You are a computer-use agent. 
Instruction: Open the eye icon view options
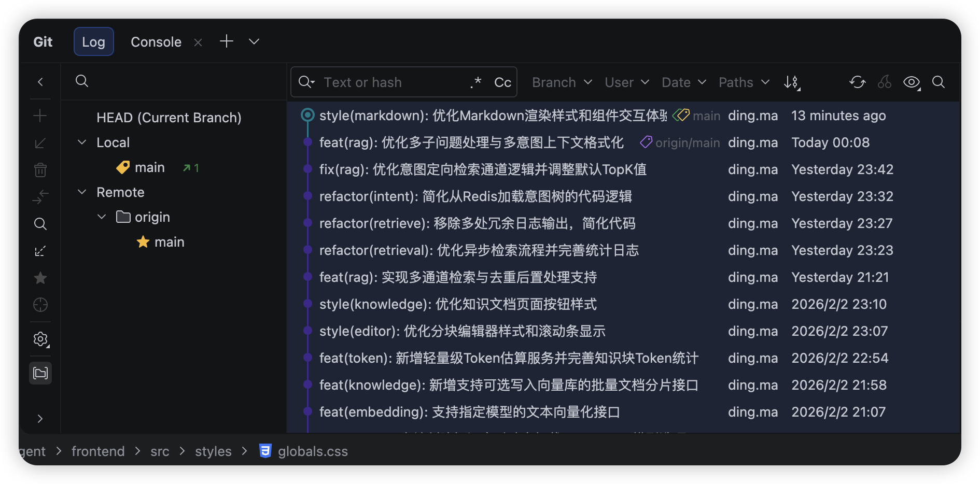tap(911, 82)
